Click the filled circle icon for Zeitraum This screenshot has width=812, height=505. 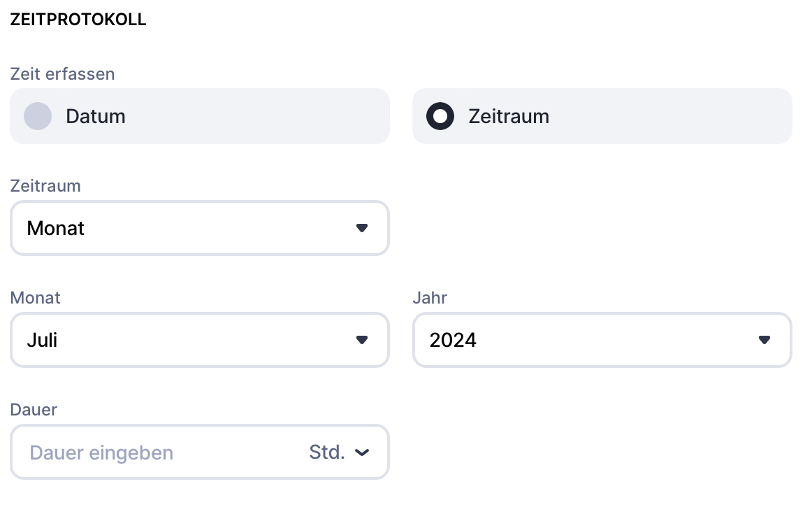(x=440, y=116)
